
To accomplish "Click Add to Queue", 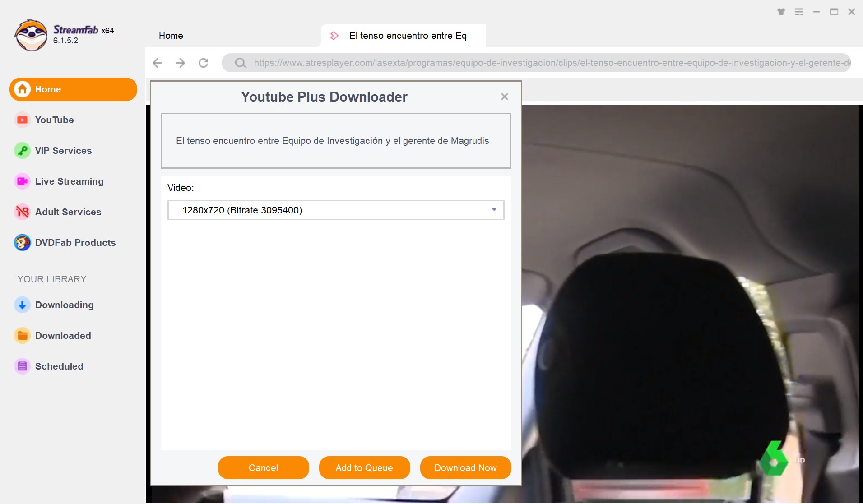I will 365,468.
